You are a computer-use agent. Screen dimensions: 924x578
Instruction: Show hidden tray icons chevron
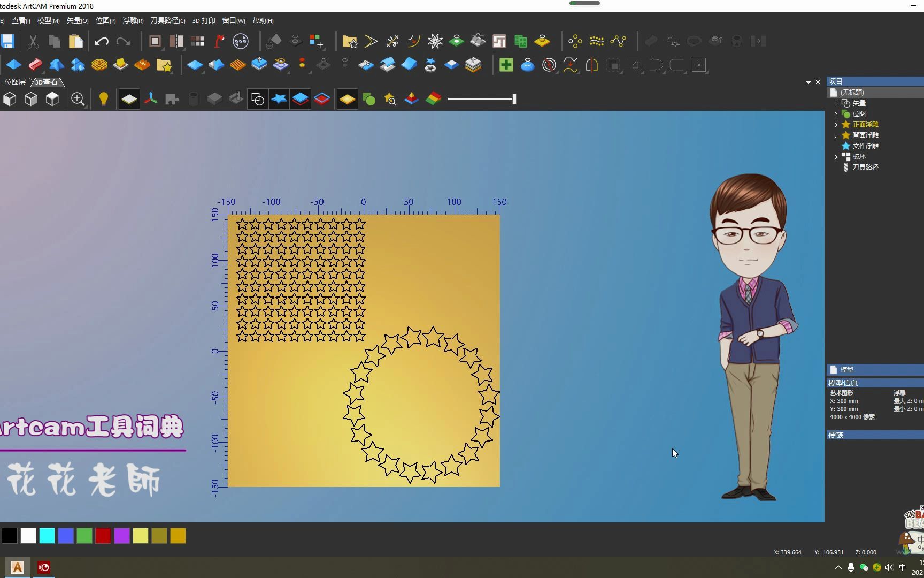(838, 567)
